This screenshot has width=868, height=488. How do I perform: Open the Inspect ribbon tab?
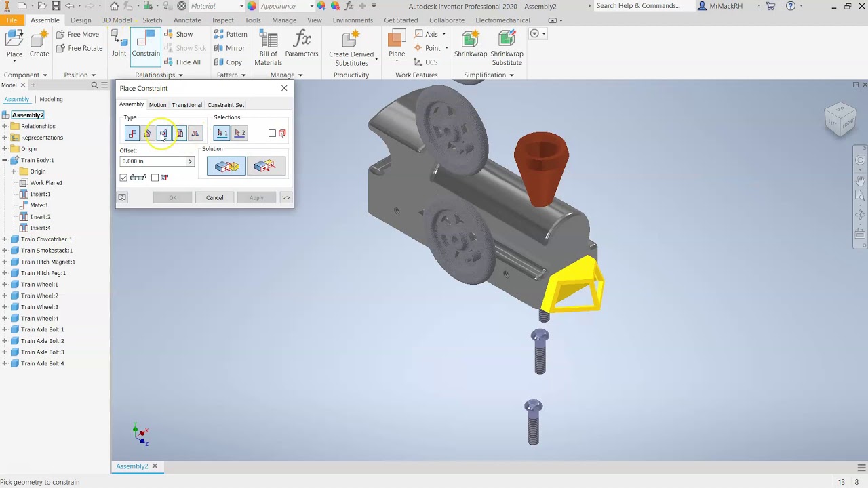[222, 20]
